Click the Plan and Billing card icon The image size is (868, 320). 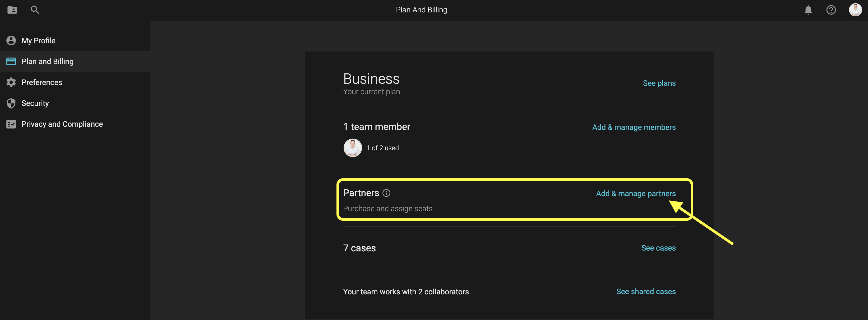11,61
